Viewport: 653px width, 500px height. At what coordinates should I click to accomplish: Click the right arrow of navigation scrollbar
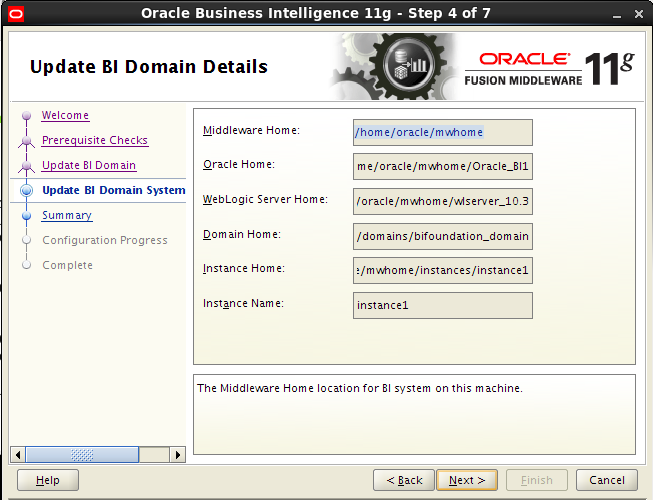(177, 455)
